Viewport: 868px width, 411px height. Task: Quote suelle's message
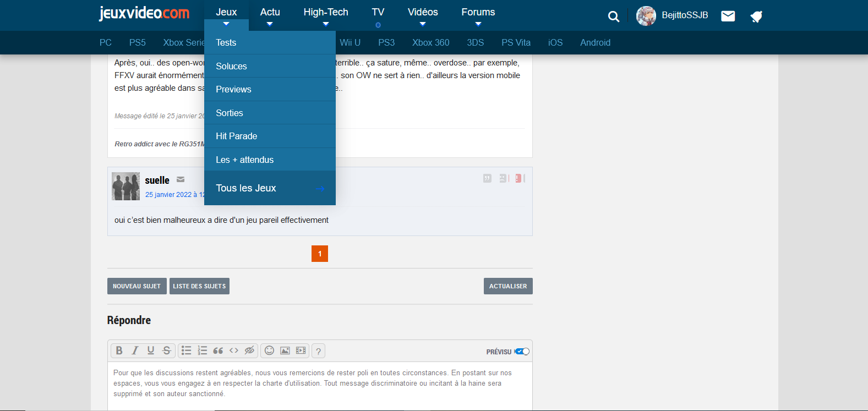487,178
